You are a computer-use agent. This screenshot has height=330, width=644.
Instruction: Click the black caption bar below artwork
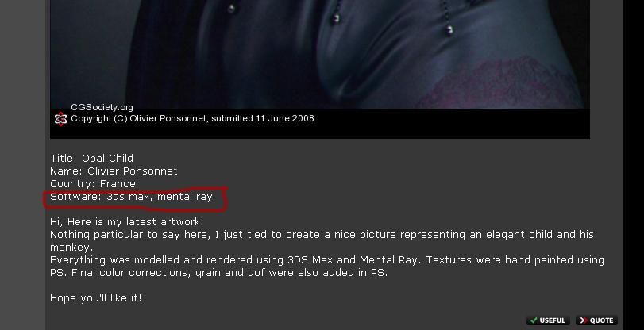coord(320,123)
